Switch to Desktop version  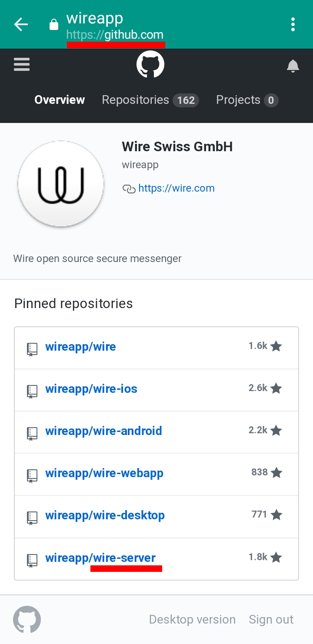click(192, 619)
